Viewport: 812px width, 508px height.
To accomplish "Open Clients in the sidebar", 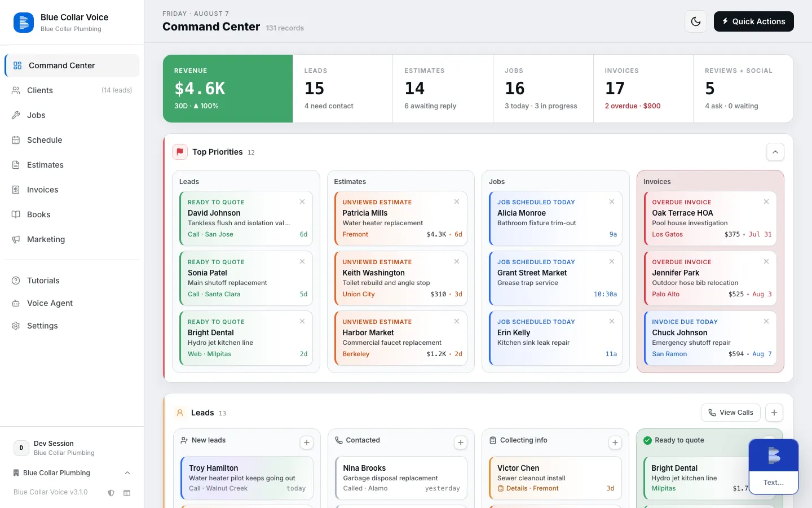I will pyautogui.click(x=72, y=90).
